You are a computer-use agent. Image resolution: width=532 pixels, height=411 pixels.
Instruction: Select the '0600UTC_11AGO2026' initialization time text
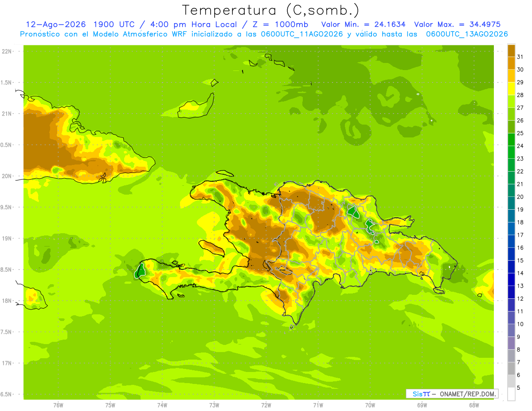(302, 34)
